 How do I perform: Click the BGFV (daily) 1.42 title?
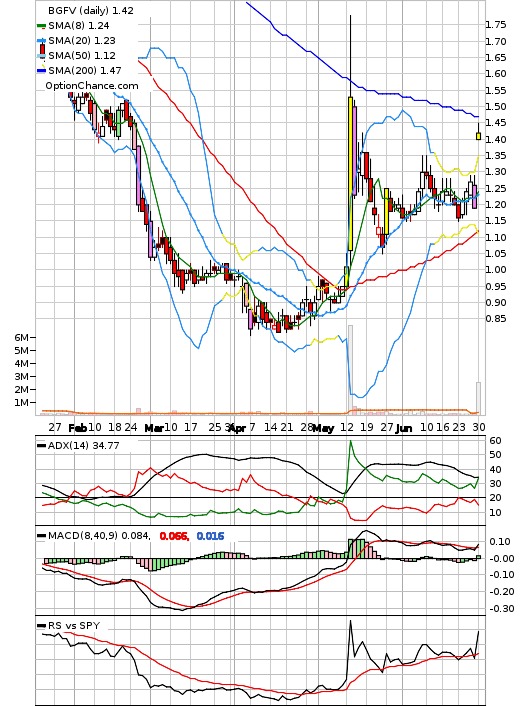[x=91, y=10]
